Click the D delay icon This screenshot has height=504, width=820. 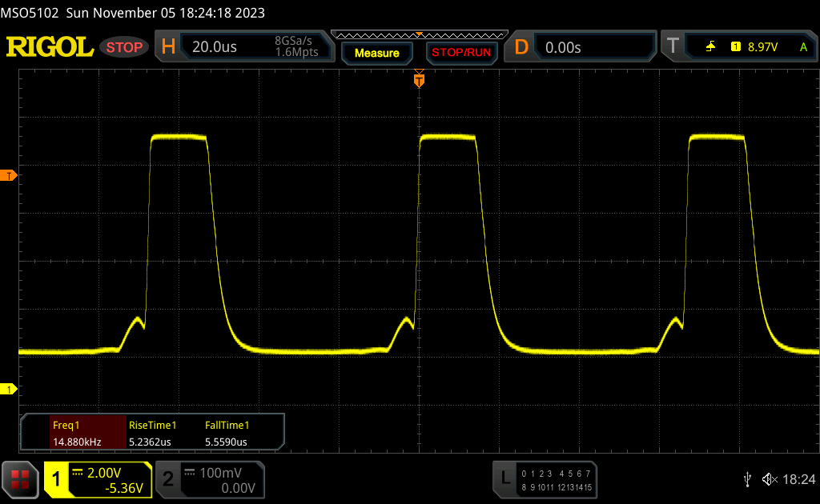coord(521,47)
